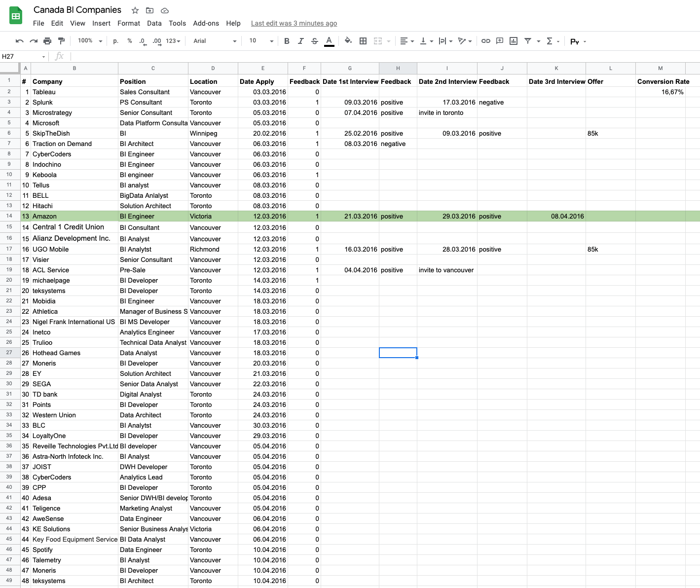Open the 'Last edit was 3 minutes ago' link
Viewport: 700px width, 588px height.
[294, 23]
